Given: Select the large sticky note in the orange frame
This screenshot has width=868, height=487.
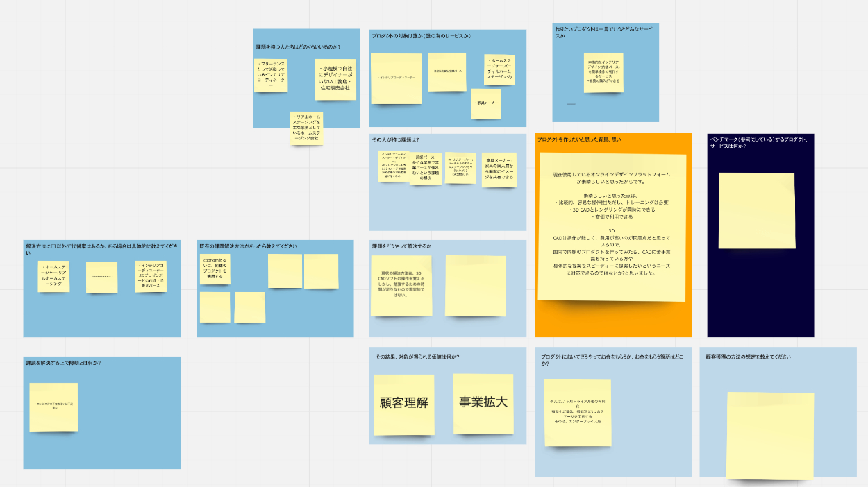Looking at the screenshot, I should coord(612,227).
